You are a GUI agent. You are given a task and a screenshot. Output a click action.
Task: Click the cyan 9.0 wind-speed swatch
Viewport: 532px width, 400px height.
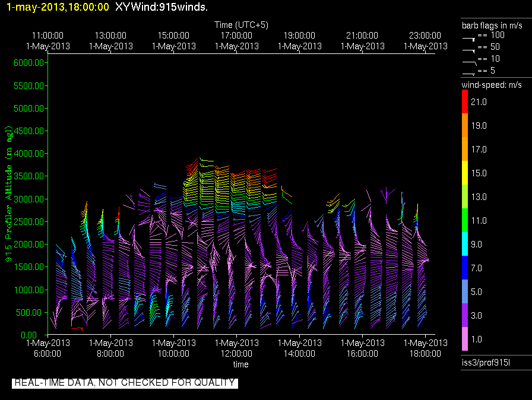point(465,244)
